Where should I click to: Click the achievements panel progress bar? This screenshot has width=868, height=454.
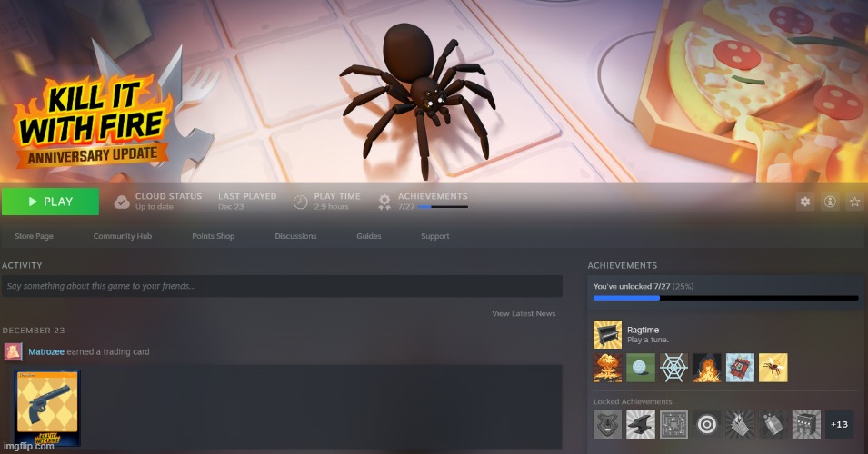(x=725, y=298)
